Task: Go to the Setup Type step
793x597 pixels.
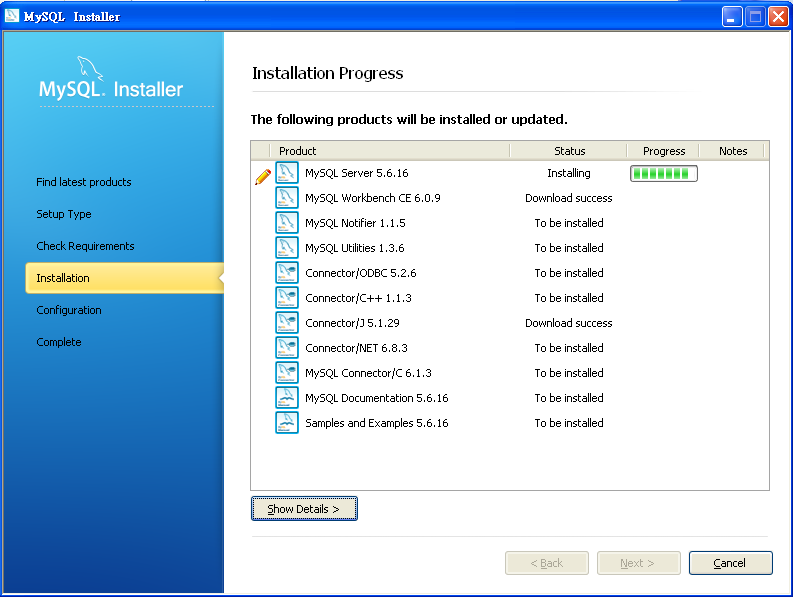Action: 64,214
